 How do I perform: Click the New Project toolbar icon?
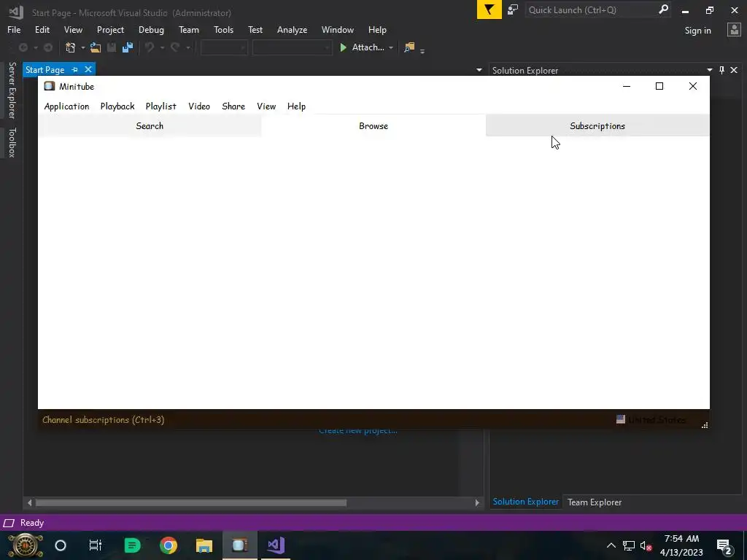point(71,47)
